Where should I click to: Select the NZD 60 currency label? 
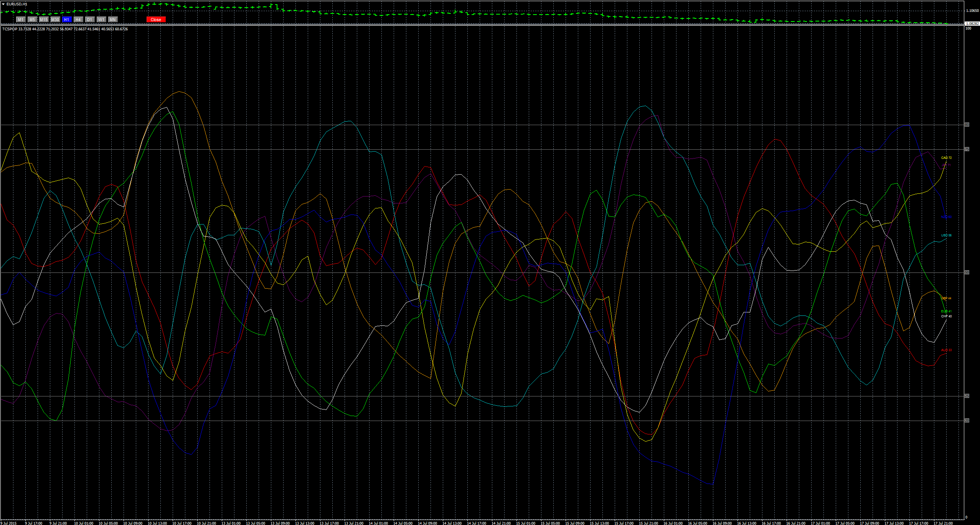point(946,217)
